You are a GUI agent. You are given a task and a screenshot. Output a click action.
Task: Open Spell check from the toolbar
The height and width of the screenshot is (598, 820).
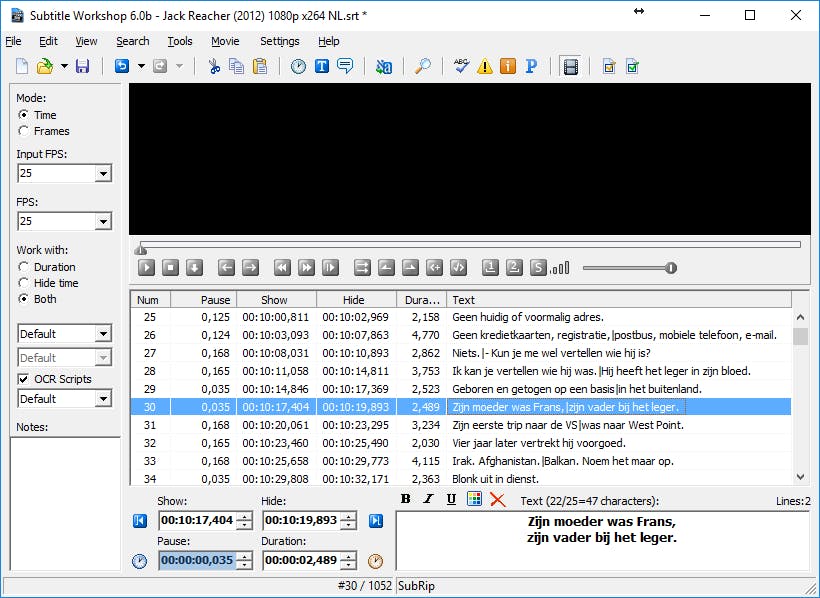pyautogui.click(x=461, y=67)
